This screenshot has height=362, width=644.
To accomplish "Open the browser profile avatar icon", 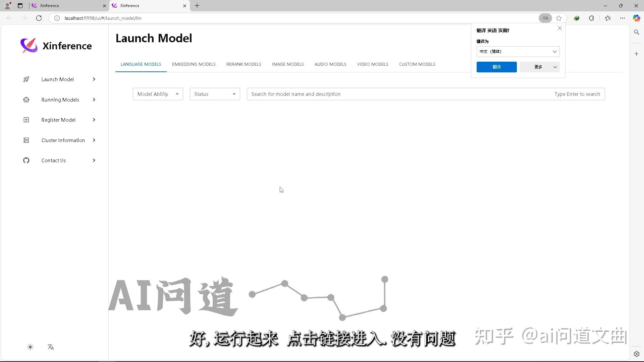I will click(7, 6).
